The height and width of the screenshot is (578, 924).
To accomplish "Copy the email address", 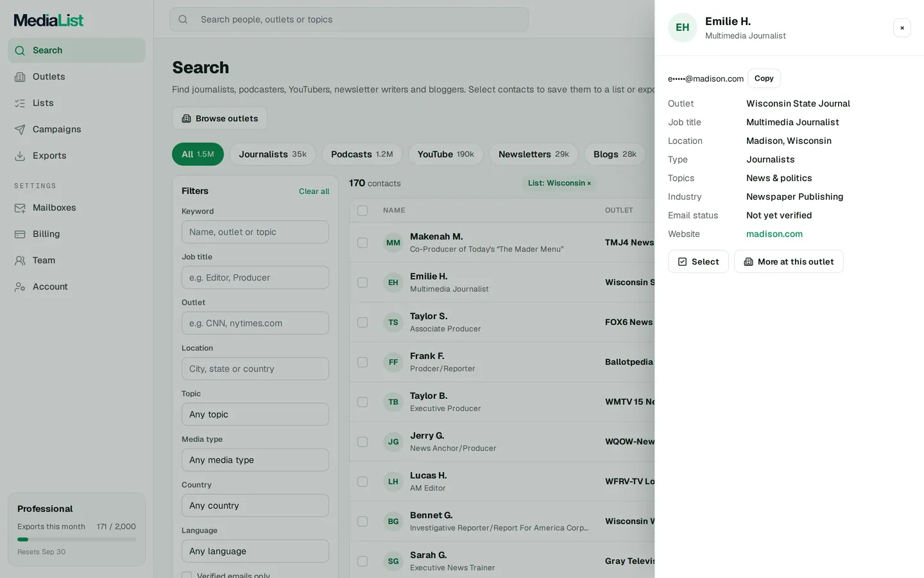I will (764, 78).
